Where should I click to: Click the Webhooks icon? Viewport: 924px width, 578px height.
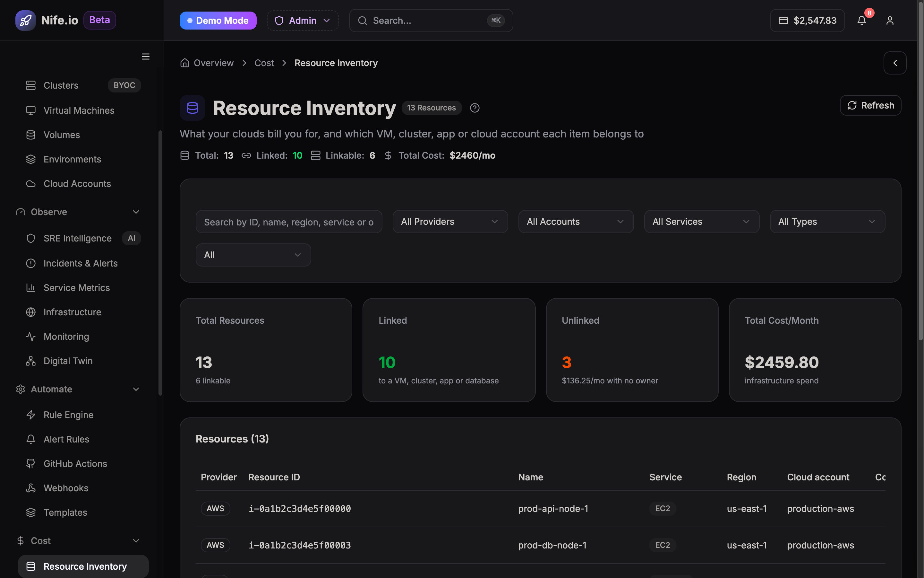pos(31,488)
